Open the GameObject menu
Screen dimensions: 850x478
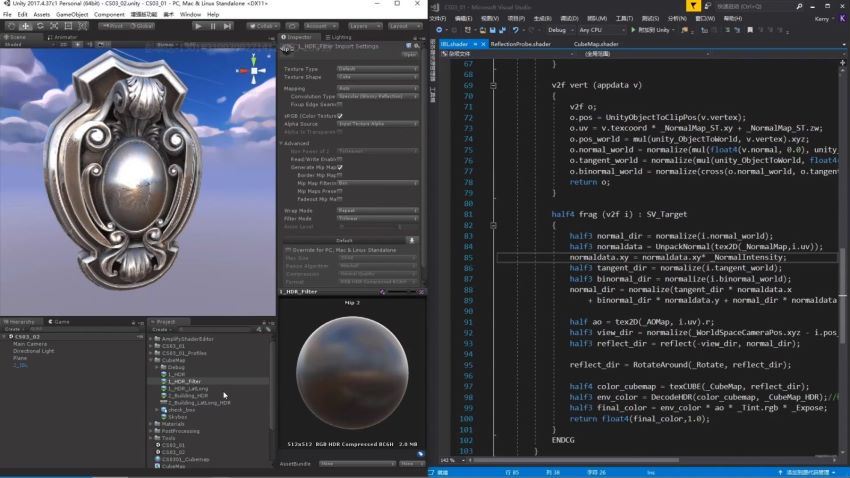(x=72, y=15)
